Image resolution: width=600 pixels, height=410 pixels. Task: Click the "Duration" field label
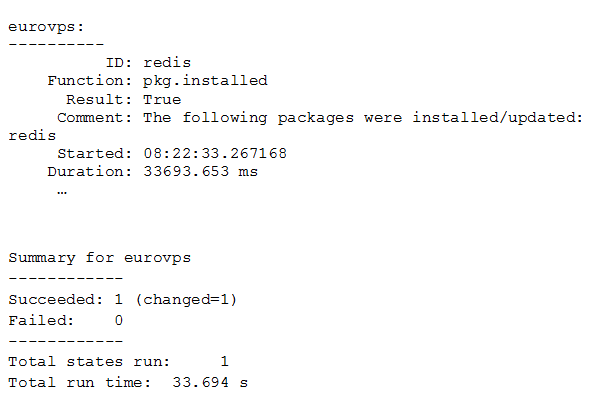coord(89,172)
